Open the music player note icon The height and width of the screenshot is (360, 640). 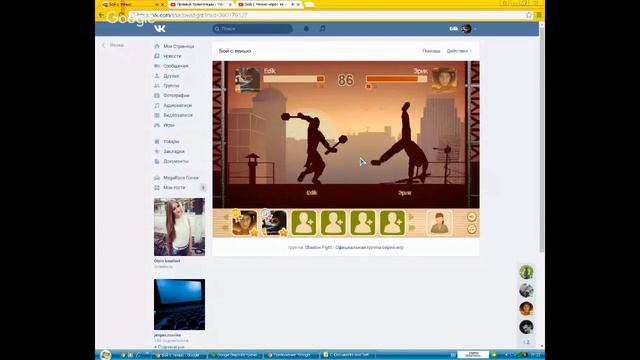[x=322, y=29]
